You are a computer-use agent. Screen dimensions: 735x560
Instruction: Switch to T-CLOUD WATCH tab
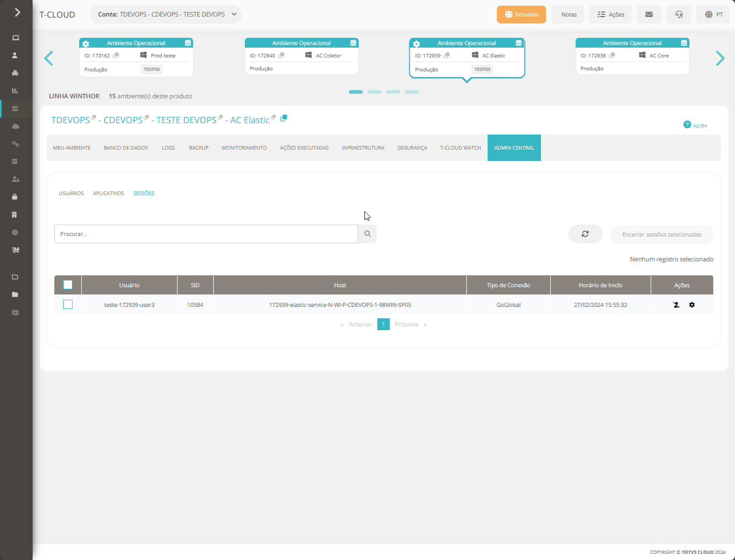tap(461, 148)
